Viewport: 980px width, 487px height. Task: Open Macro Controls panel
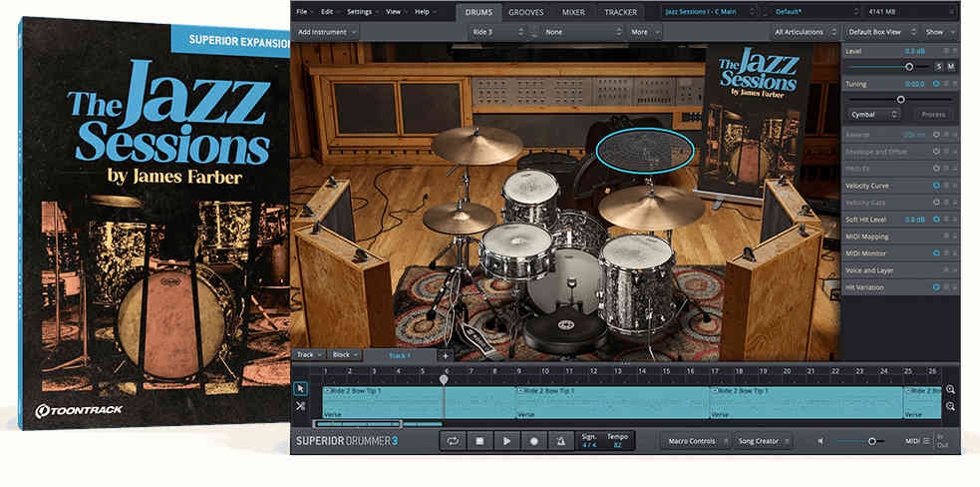tap(696, 441)
